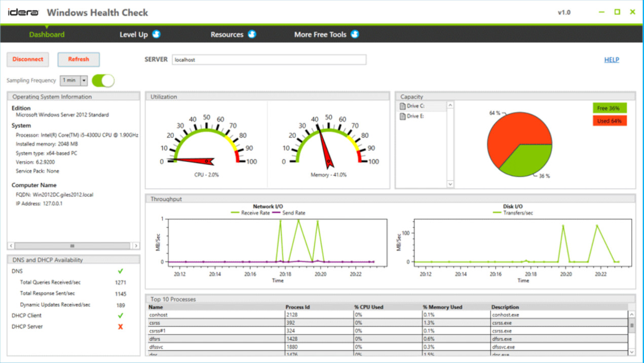
Task: Select the dfsrs process row
Action: (388, 339)
